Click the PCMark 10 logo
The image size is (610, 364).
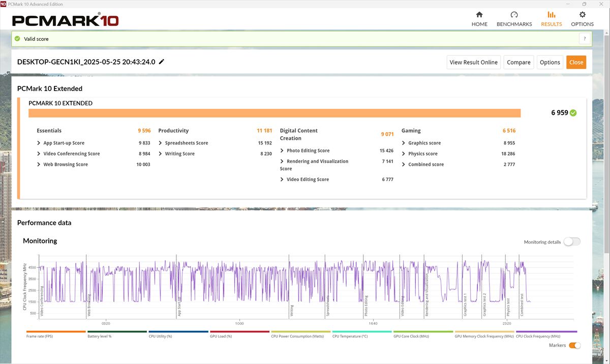pyautogui.click(x=66, y=20)
